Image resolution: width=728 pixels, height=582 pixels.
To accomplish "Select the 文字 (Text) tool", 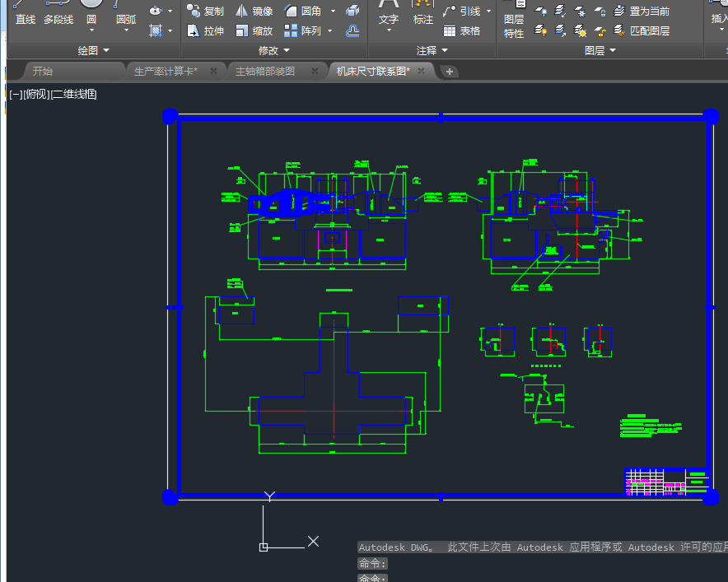I will pyautogui.click(x=389, y=13).
